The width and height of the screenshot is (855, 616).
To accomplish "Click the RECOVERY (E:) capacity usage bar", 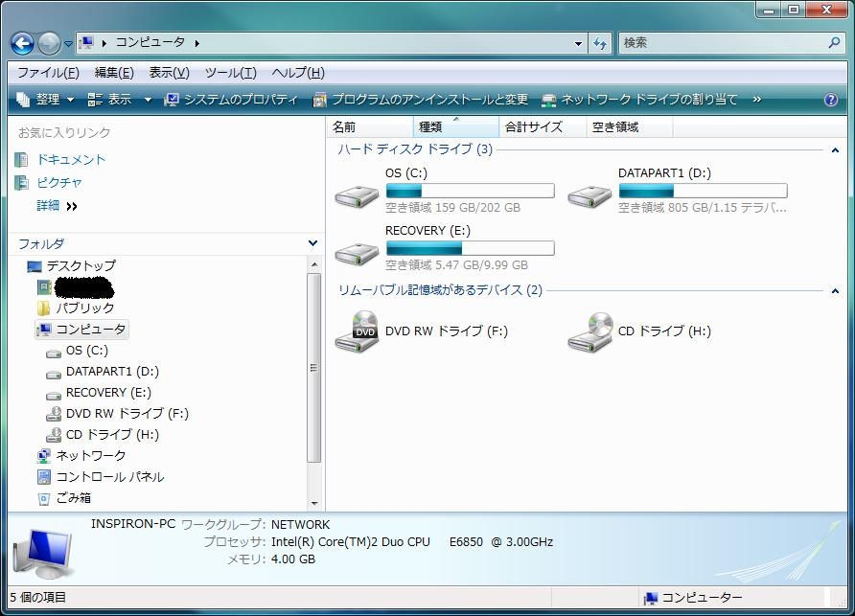I will 470,248.
